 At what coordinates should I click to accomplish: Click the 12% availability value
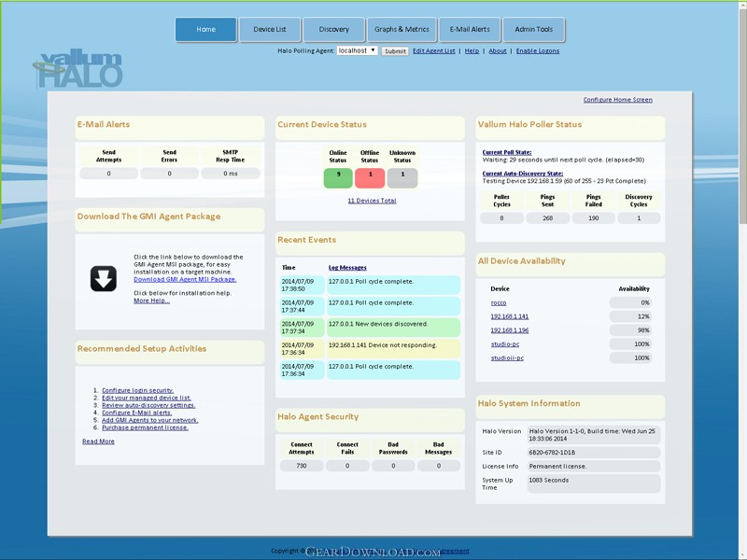point(630,316)
